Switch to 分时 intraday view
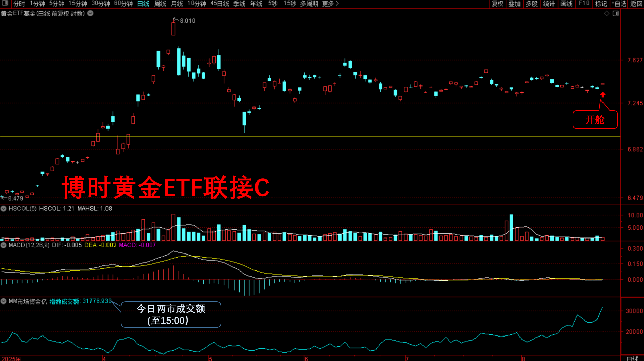The height and width of the screenshot is (361, 644). pos(19,4)
